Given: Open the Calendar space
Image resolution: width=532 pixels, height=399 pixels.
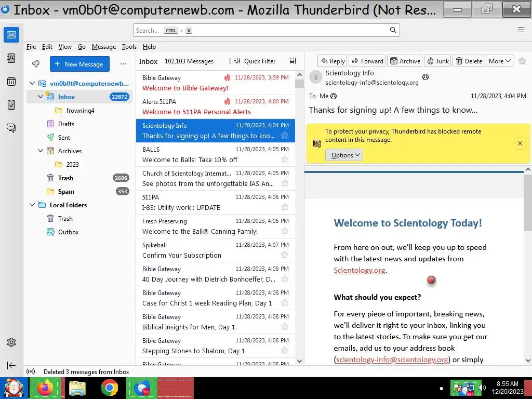Looking at the screenshot, I should click(x=11, y=82).
